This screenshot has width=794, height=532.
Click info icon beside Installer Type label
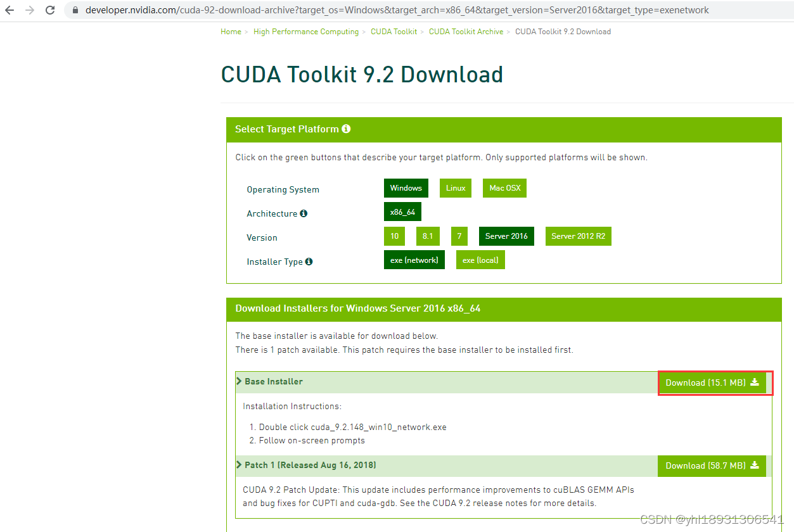click(309, 262)
